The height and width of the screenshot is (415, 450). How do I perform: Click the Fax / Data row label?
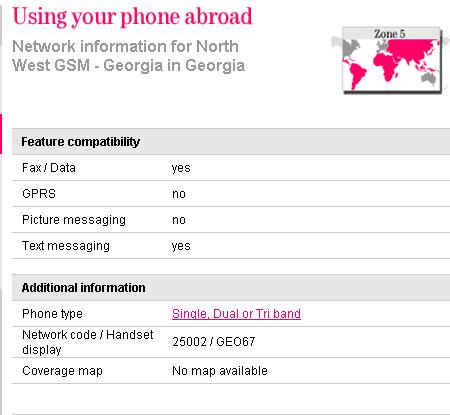click(x=49, y=168)
